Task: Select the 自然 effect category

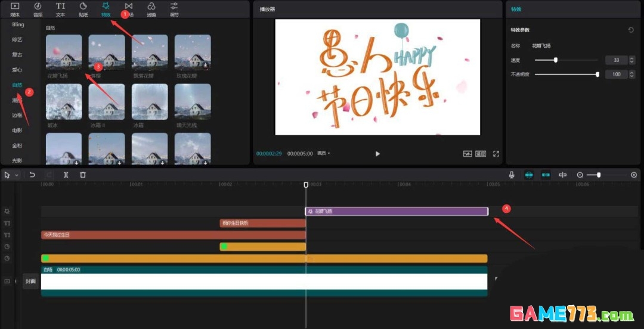Action: [17, 85]
